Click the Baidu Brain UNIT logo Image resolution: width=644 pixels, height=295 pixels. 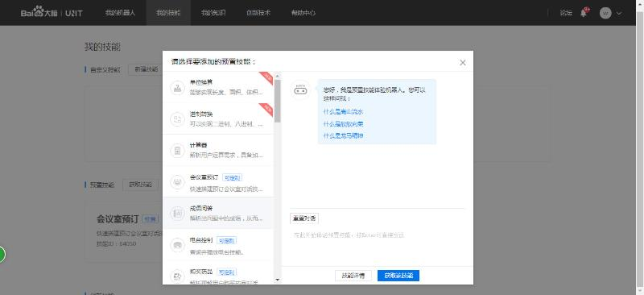click(52, 13)
